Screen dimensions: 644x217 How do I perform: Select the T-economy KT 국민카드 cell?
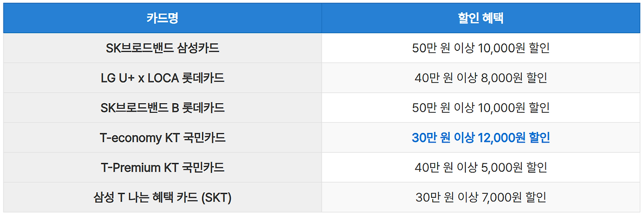(x=162, y=138)
